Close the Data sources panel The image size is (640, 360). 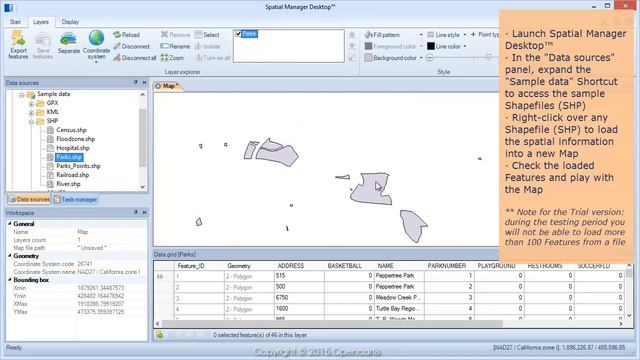pyautogui.click(x=144, y=83)
